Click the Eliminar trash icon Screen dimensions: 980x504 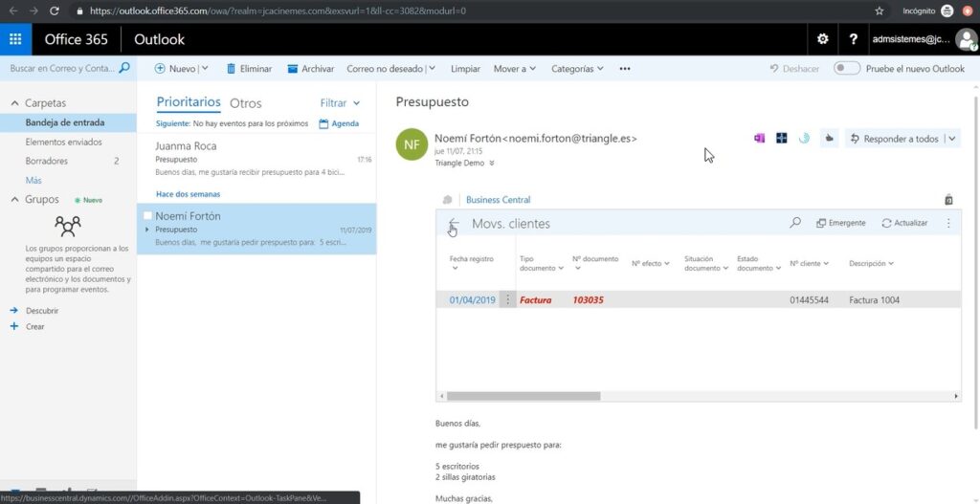[232, 69]
